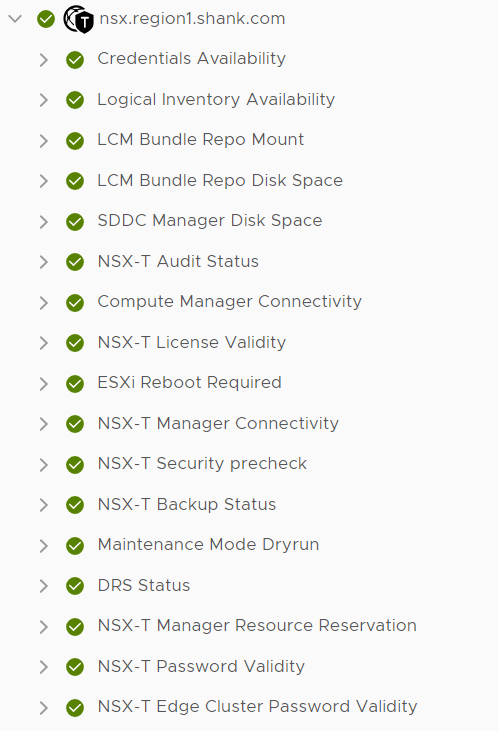Click green check icon for ESXi Reboot Required

pyautogui.click(x=75, y=384)
